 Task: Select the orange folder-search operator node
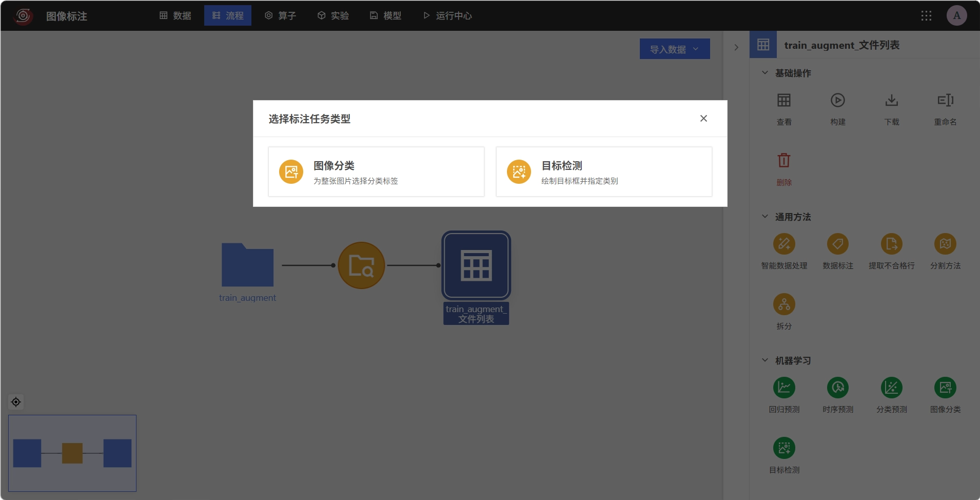coord(361,265)
